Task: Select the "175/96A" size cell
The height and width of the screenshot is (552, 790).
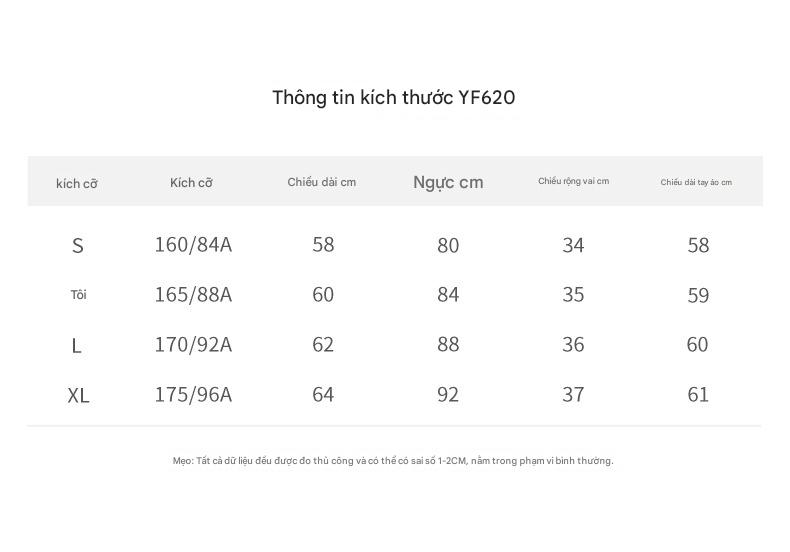Action: click(x=193, y=394)
